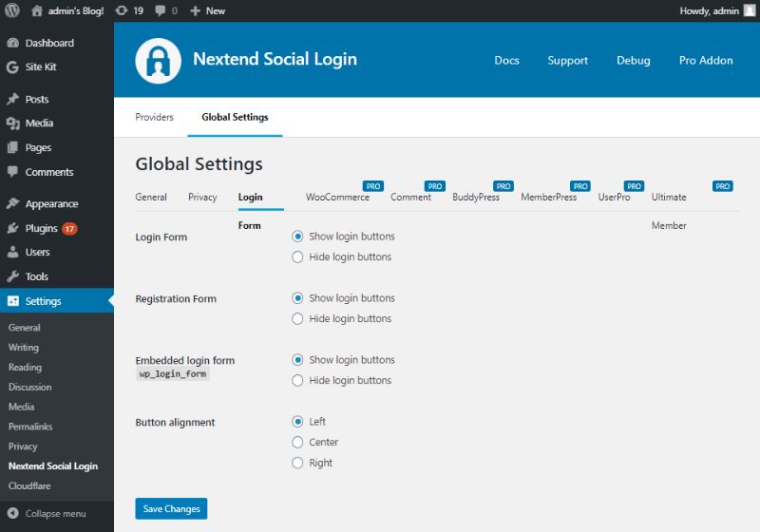Click the Tools wrench icon

point(13,276)
